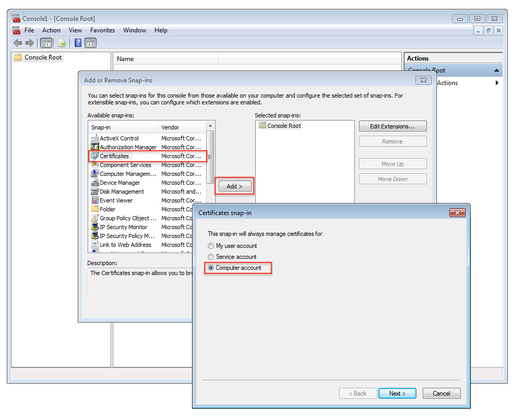Collapse the Console Root section in the Actions pane
512x417 pixels.
(496, 71)
